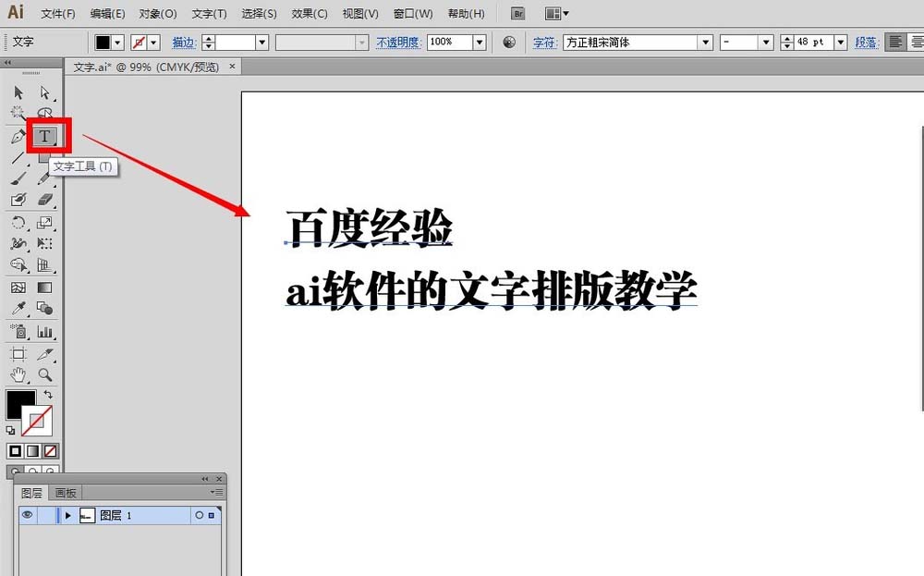This screenshot has height=576, width=924.
Task: Select the Warp tool
Action: click(x=18, y=243)
